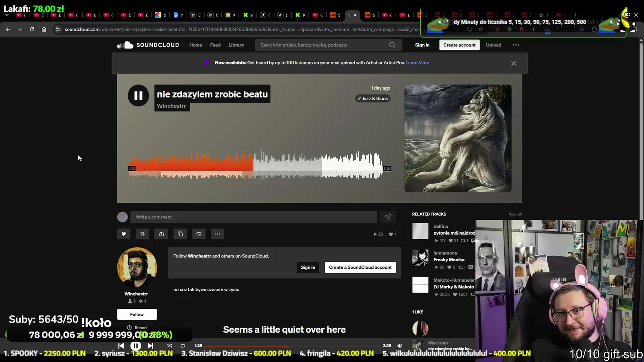Click into the Write a comment field
The width and height of the screenshot is (644, 362).
click(254, 217)
